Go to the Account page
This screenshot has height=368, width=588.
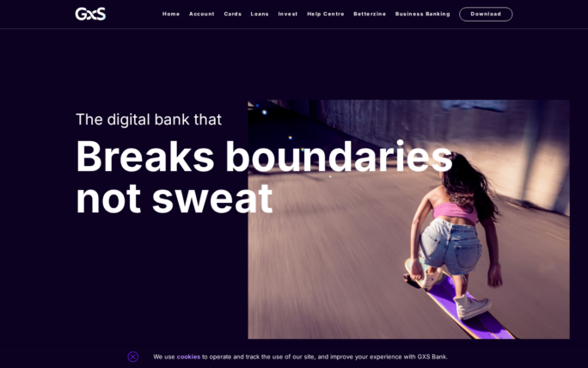[202, 14]
